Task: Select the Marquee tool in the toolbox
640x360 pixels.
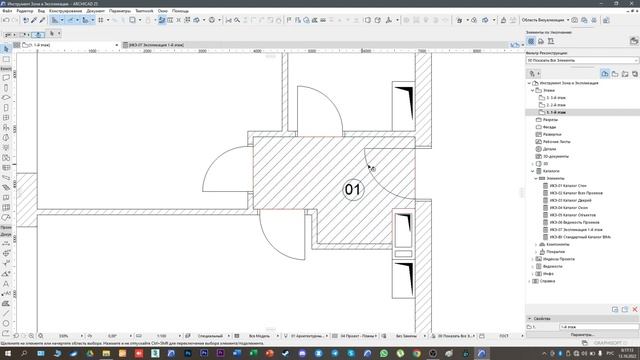Action: click(6, 59)
